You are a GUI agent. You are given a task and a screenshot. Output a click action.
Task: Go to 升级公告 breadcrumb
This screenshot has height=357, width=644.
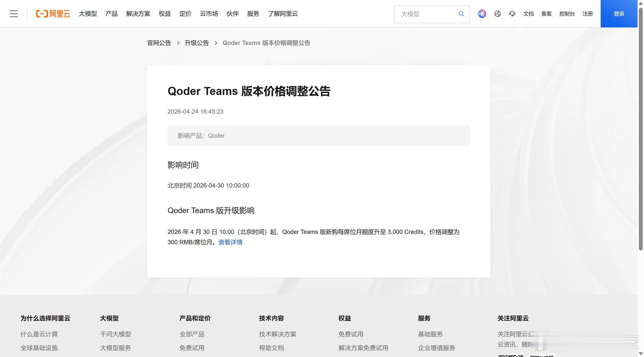[197, 43]
